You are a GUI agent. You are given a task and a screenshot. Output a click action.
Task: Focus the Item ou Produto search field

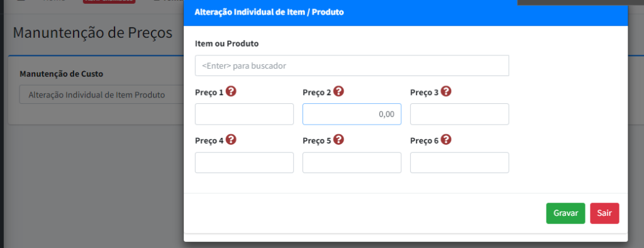coord(352,66)
